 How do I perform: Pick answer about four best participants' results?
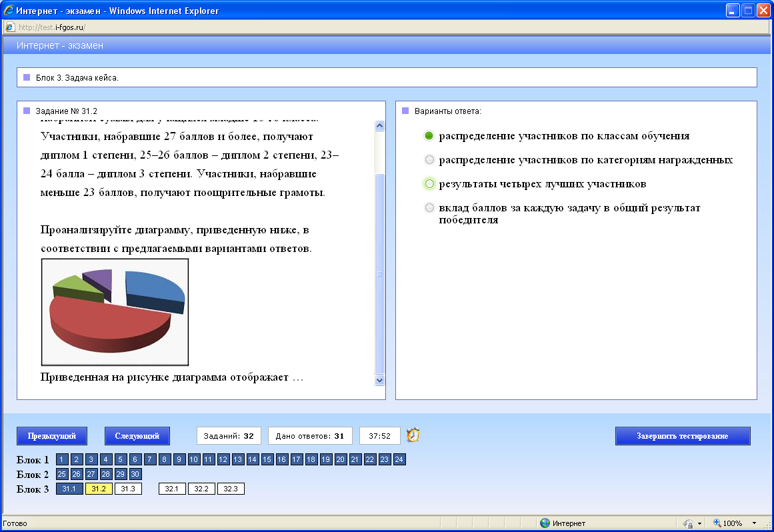[x=429, y=184]
